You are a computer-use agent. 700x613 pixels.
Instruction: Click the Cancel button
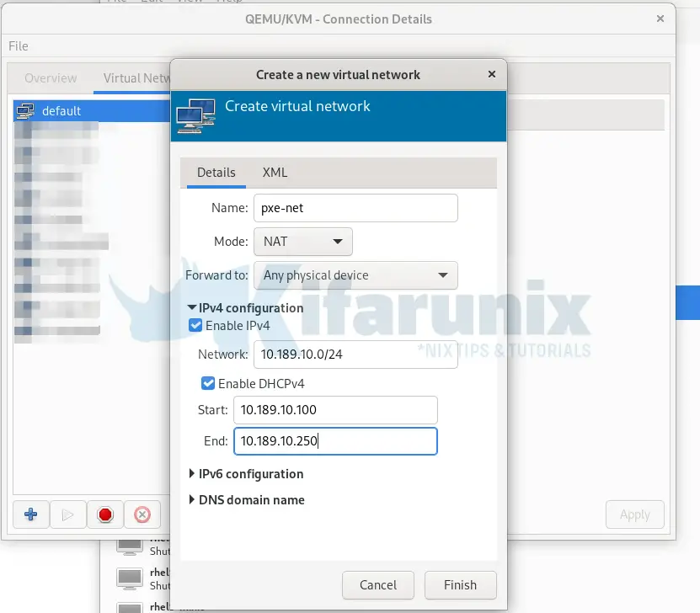(378, 585)
